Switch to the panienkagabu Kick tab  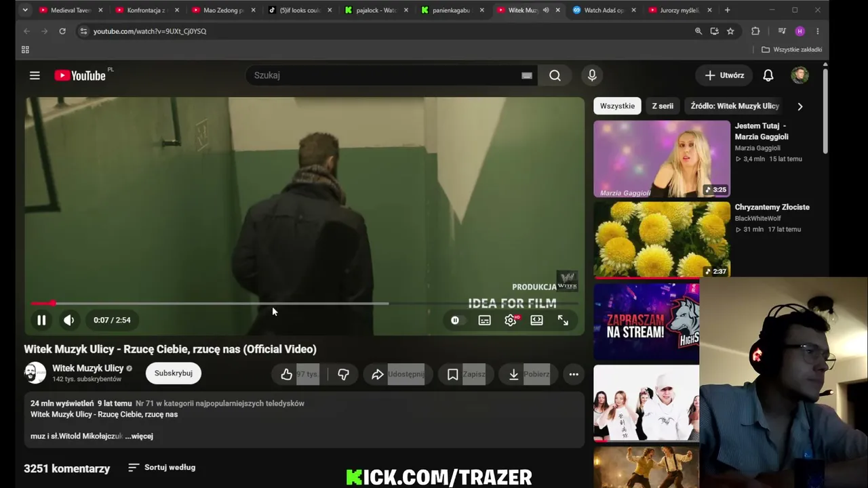coord(452,10)
